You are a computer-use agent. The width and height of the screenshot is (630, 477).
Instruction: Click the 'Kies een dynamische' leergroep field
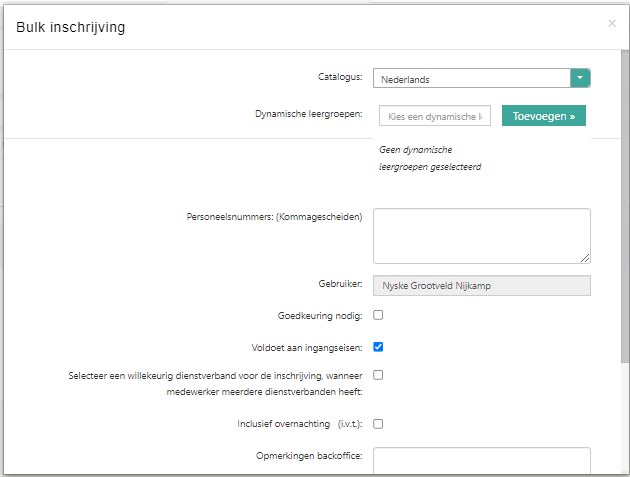pyautogui.click(x=435, y=116)
